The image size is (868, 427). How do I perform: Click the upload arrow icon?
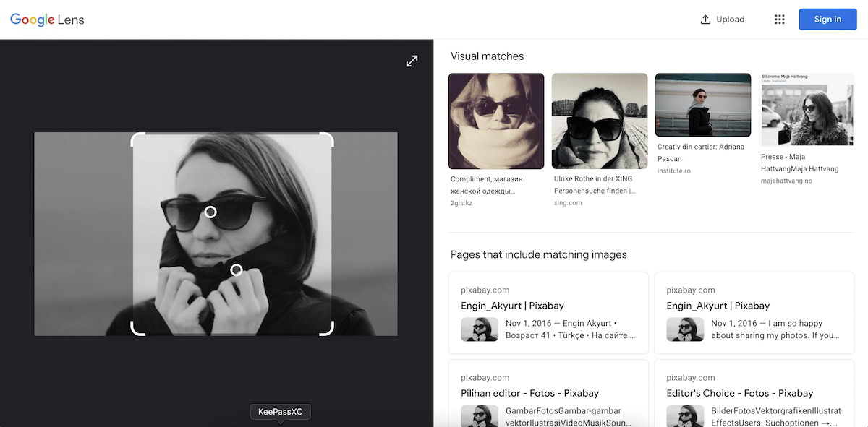tap(705, 20)
